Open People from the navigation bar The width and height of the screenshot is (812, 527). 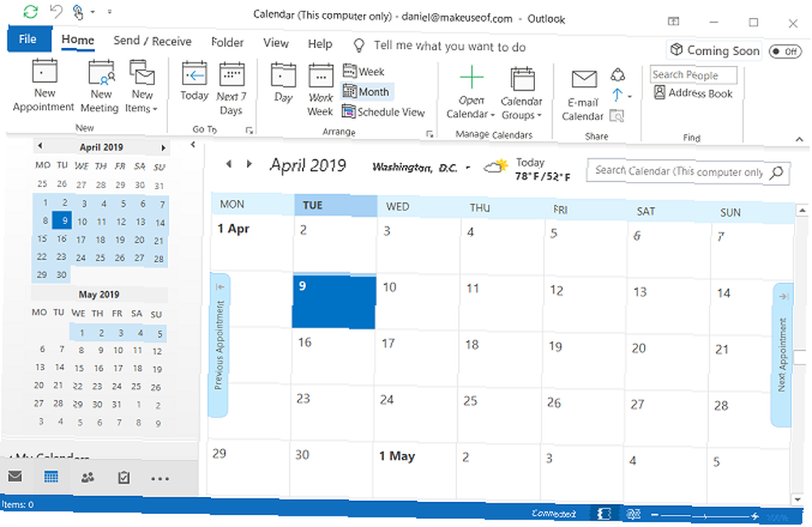pos(88,477)
